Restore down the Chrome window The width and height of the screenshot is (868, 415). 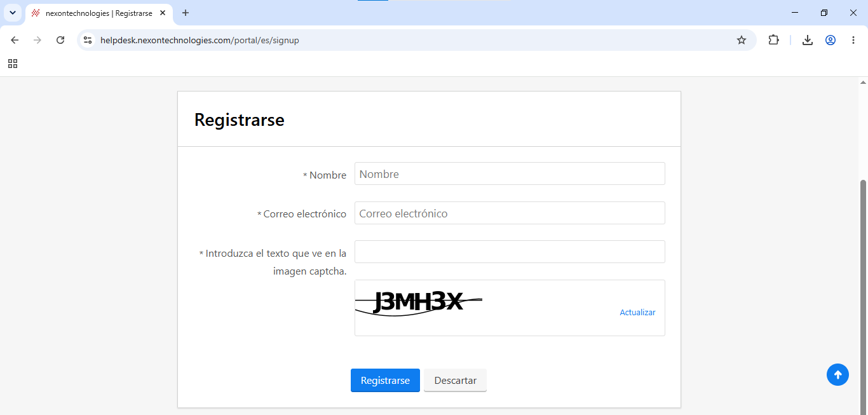[824, 13]
